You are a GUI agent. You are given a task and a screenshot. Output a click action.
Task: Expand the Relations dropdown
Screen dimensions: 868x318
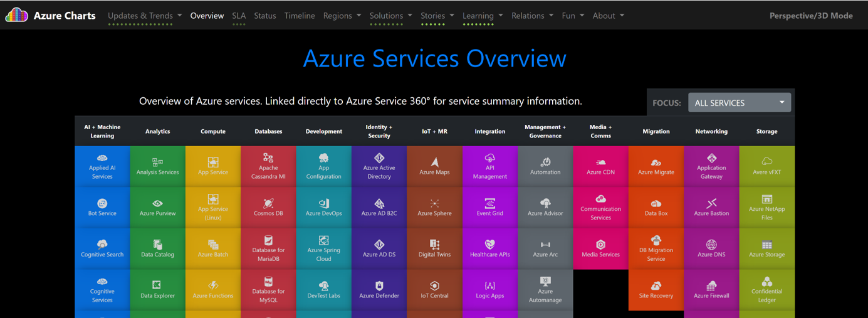pyautogui.click(x=533, y=16)
